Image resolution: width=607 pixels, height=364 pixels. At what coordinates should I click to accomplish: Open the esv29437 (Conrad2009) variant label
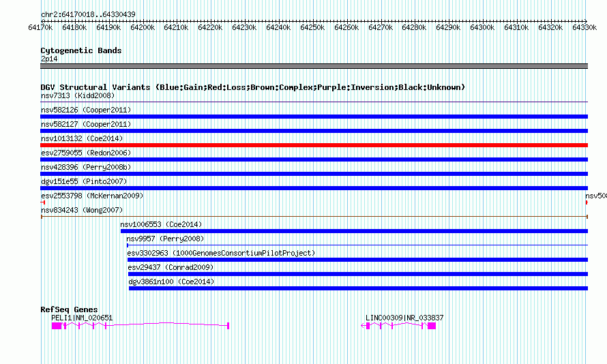(171, 267)
